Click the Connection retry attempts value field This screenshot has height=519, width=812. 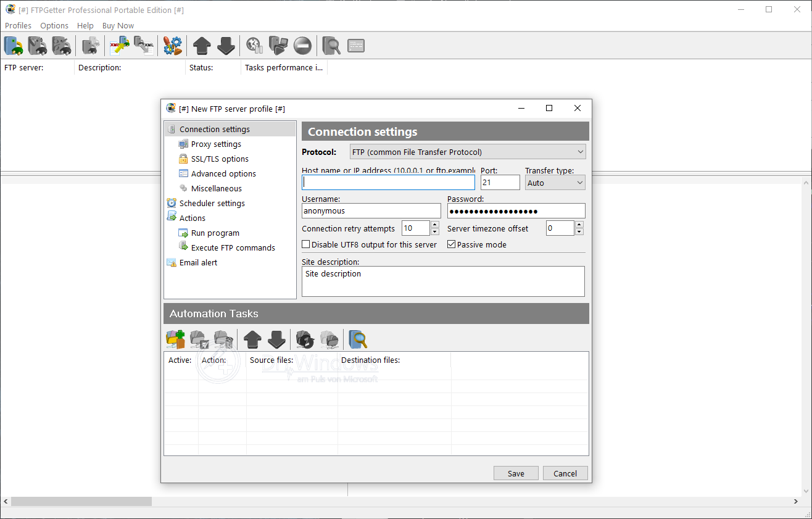(416, 228)
